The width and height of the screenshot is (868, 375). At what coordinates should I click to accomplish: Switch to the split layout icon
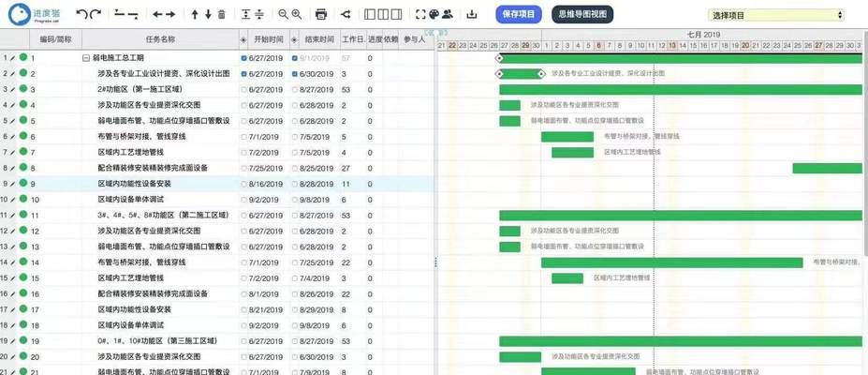click(383, 14)
